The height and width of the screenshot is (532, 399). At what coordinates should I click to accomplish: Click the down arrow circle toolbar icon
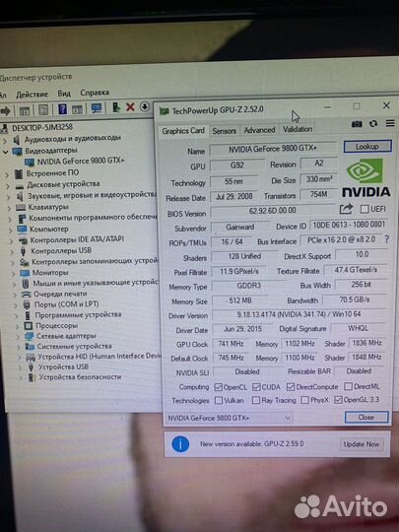tap(145, 106)
